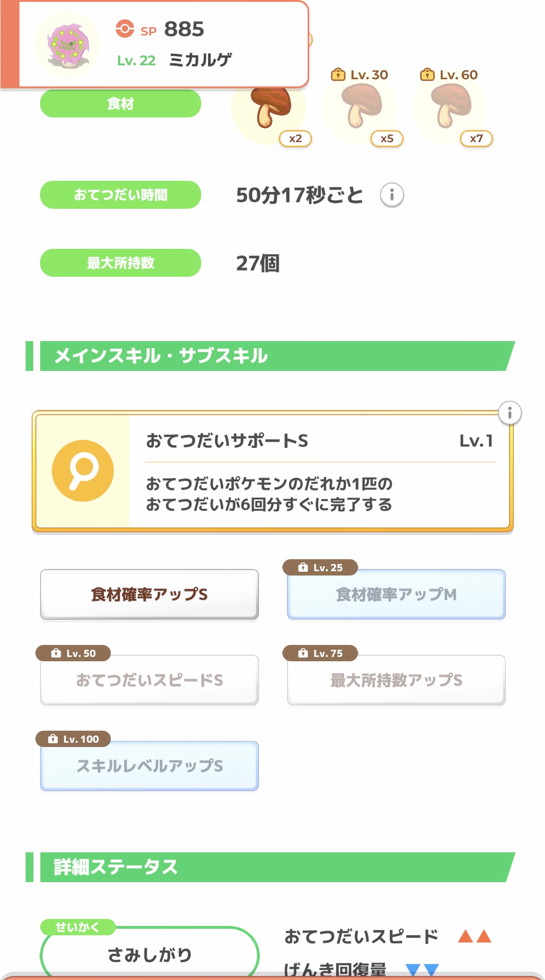Tap the 詳細ステータス section header
The image size is (545, 980).
coord(270,867)
